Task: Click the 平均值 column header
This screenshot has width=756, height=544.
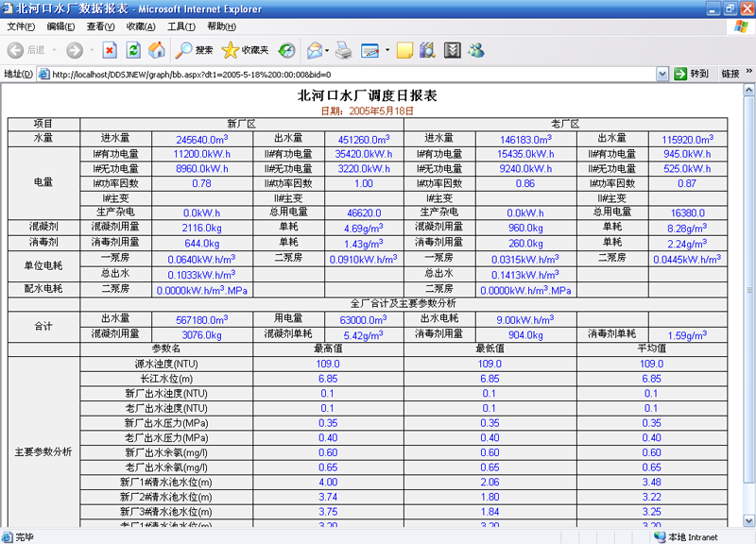Action: coord(652,348)
